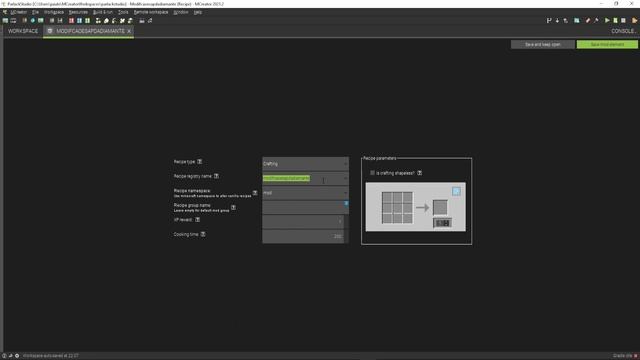
Task: Open the Help menu
Action: coord(198,12)
